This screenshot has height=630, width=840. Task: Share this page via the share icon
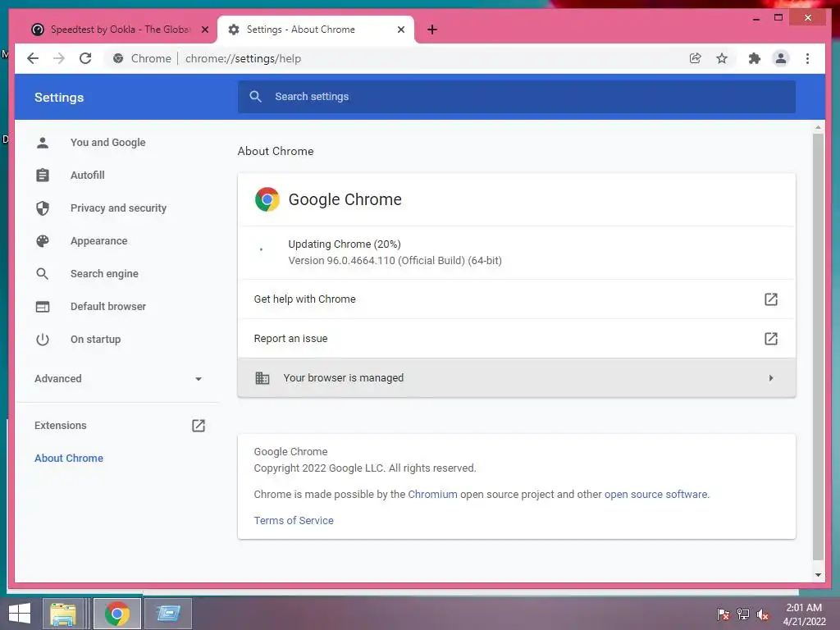[x=696, y=58]
